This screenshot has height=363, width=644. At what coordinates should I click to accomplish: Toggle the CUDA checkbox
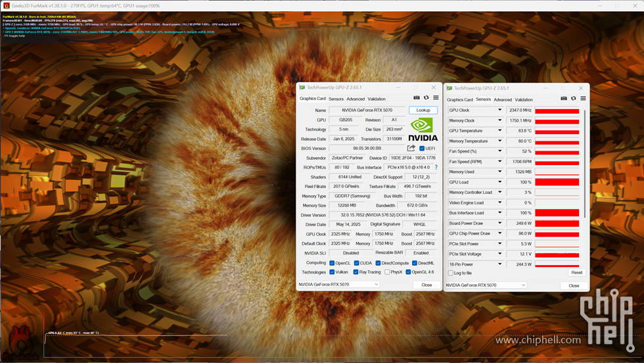coord(356,263)
